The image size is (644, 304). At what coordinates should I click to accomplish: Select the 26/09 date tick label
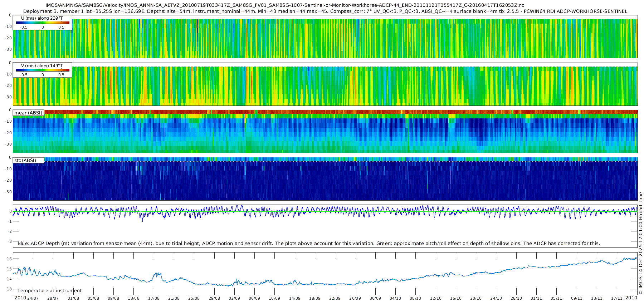coord(355,298)
